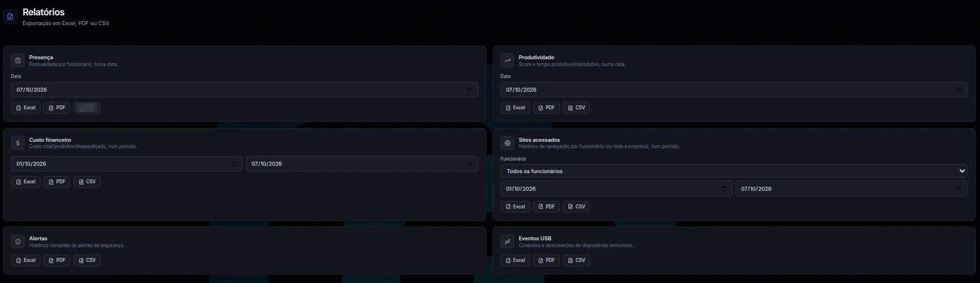Export Eventos USB report to CSV
Image resolution: width=980 pixels, height=283 pixels.
click(x=576, y=260)
